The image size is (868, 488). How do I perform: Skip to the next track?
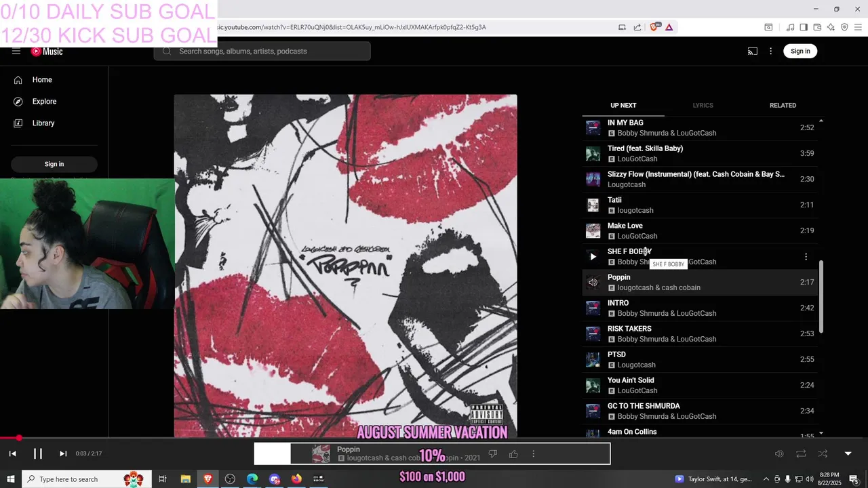point(63,453)
